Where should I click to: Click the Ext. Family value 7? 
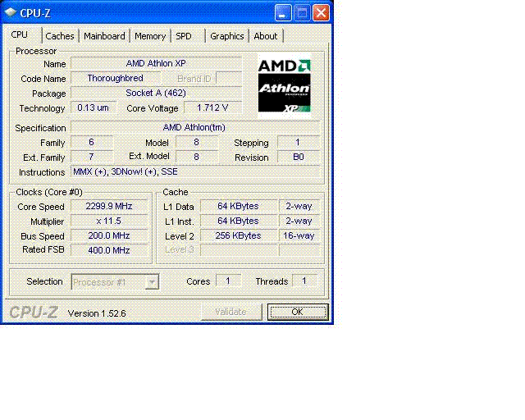91,157
